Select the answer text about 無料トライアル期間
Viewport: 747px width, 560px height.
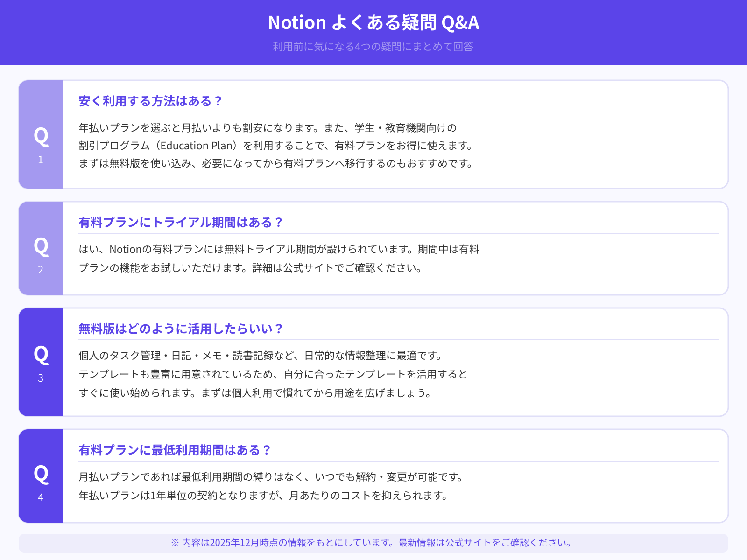(x=280, y=259)
